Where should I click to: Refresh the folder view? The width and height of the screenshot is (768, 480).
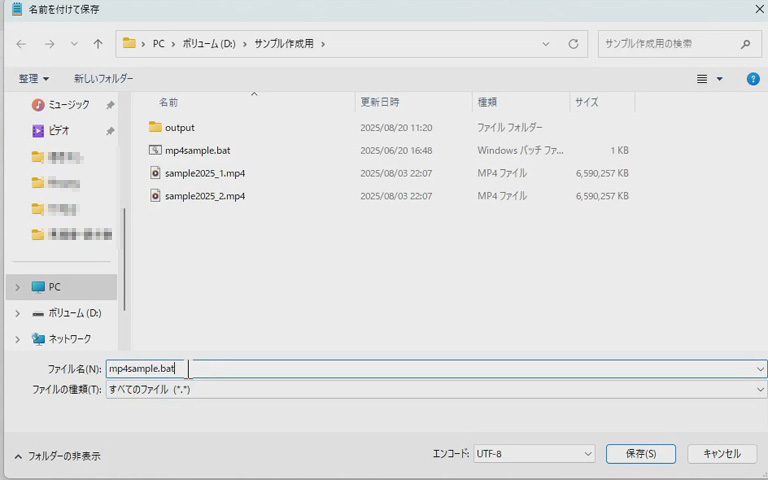[573, 44]
